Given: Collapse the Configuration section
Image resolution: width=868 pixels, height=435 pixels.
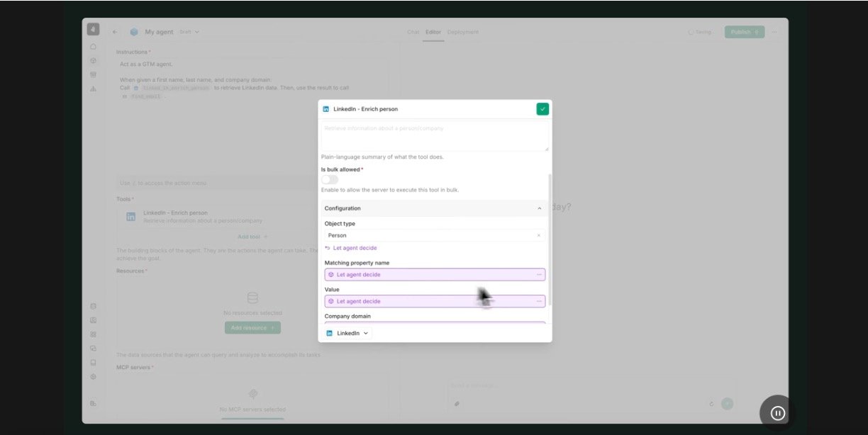Looking at the screenshot, I should 539,208.
